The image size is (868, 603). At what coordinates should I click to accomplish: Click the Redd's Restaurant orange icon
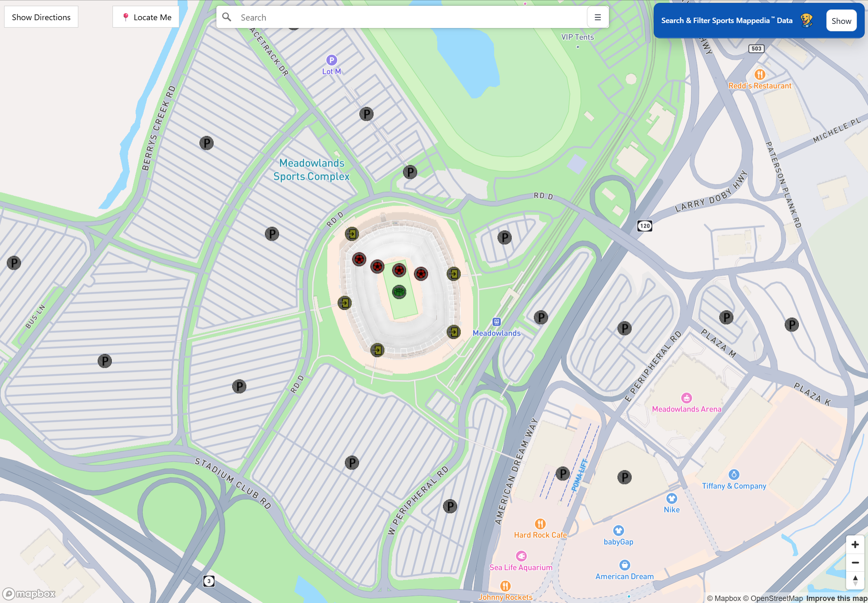pyautogui.click(x=760, y=75)
